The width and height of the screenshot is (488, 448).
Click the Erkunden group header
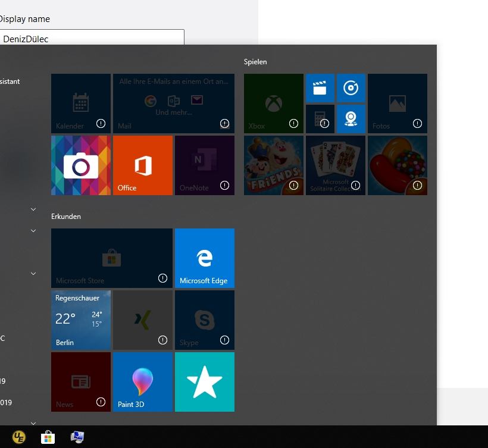pyautogui.click(x=66, y=216)
